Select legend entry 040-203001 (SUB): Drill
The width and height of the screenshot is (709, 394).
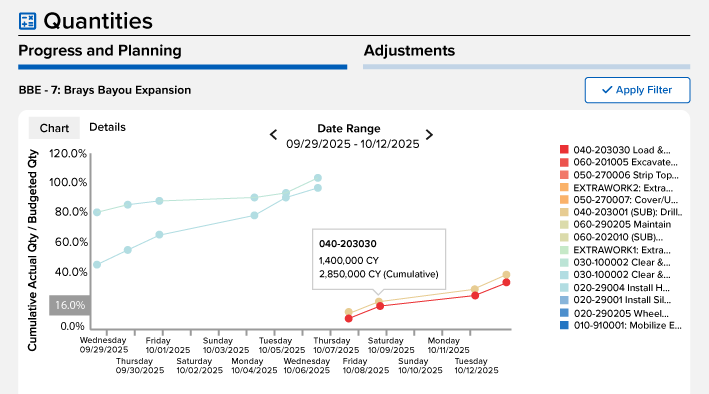(x=628, y=212)
